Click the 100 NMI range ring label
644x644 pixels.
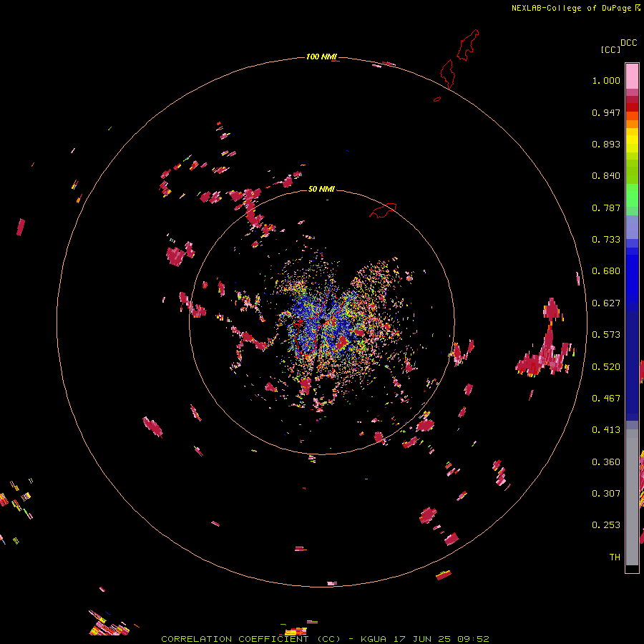pos(321,57)
